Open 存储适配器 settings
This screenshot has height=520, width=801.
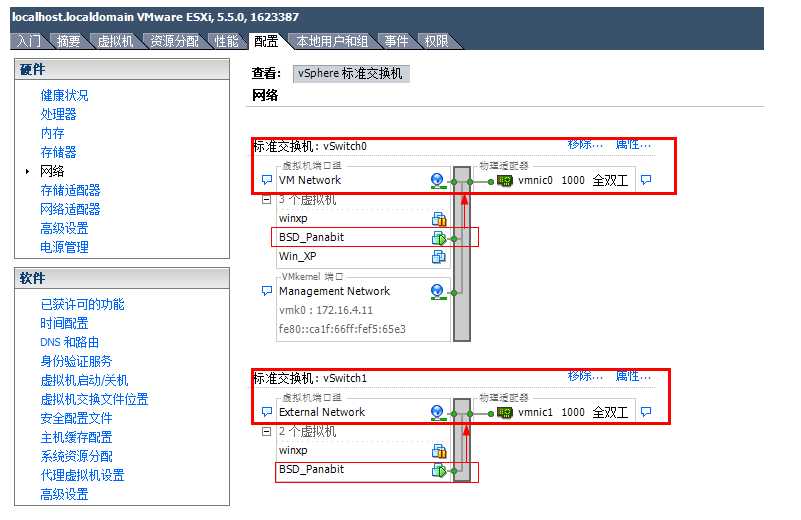pos(70,191)
